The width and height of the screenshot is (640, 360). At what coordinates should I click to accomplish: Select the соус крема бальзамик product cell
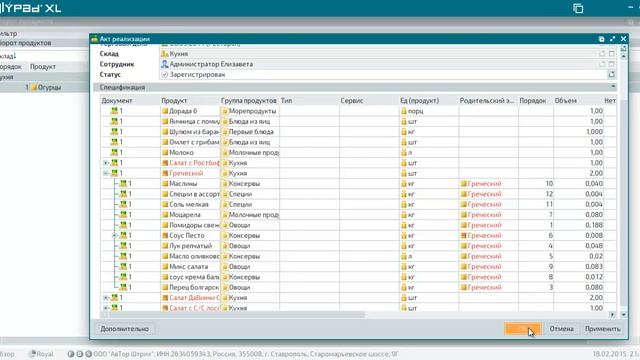(x=190, y=277)
